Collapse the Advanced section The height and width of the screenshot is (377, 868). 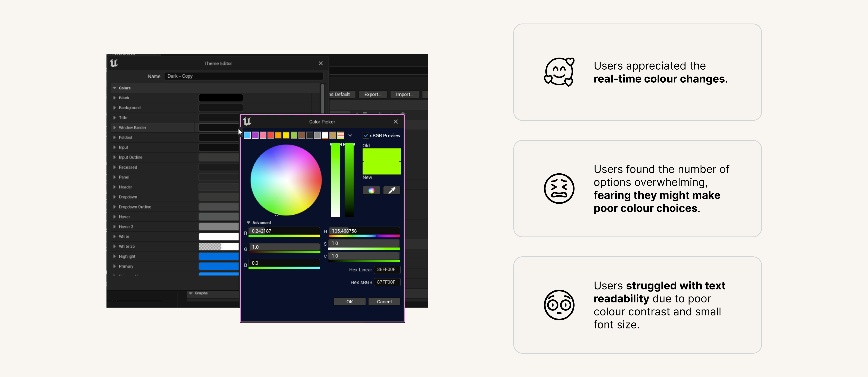pos(249,223)
